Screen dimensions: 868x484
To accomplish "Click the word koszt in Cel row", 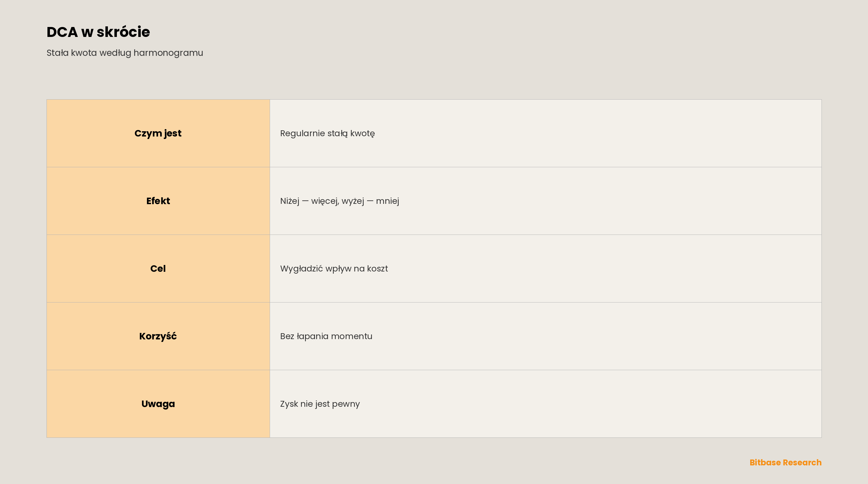I will (x=377, y=269).
